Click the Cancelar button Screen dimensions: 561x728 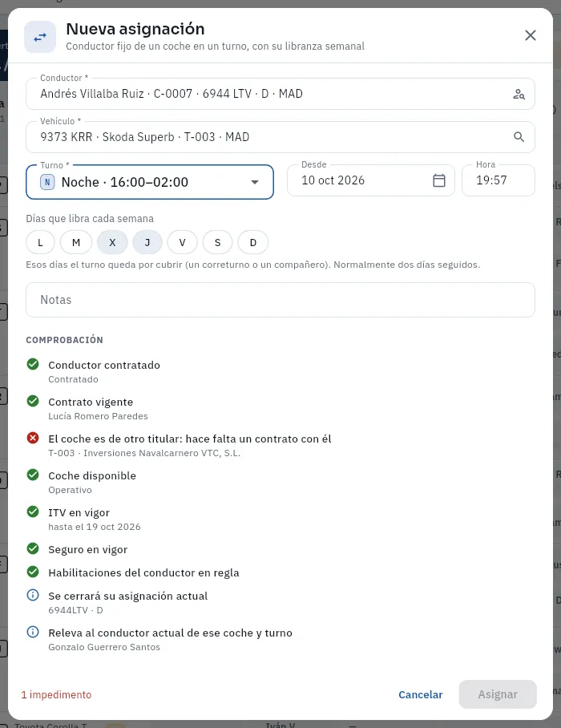[421, 694]
